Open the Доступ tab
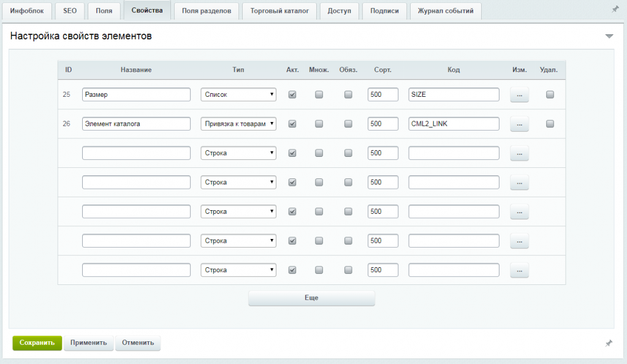 [x=339, y=11]
